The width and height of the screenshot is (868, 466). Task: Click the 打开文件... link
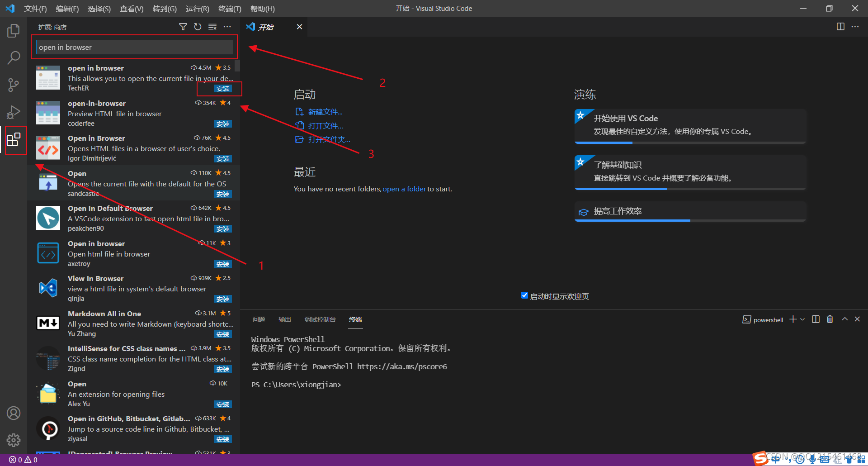click(x=325, y=126)
